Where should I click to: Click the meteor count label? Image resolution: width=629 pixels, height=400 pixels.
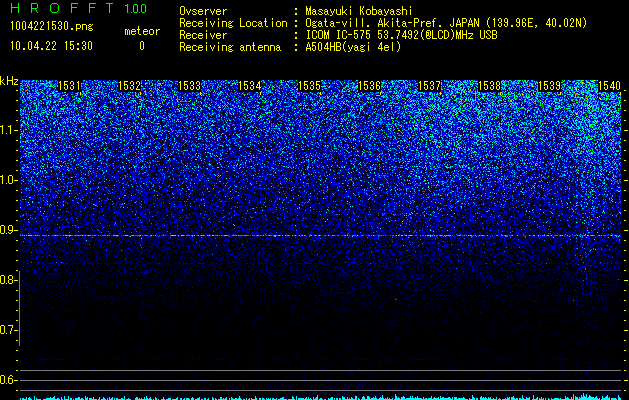[x=142, y=31]
